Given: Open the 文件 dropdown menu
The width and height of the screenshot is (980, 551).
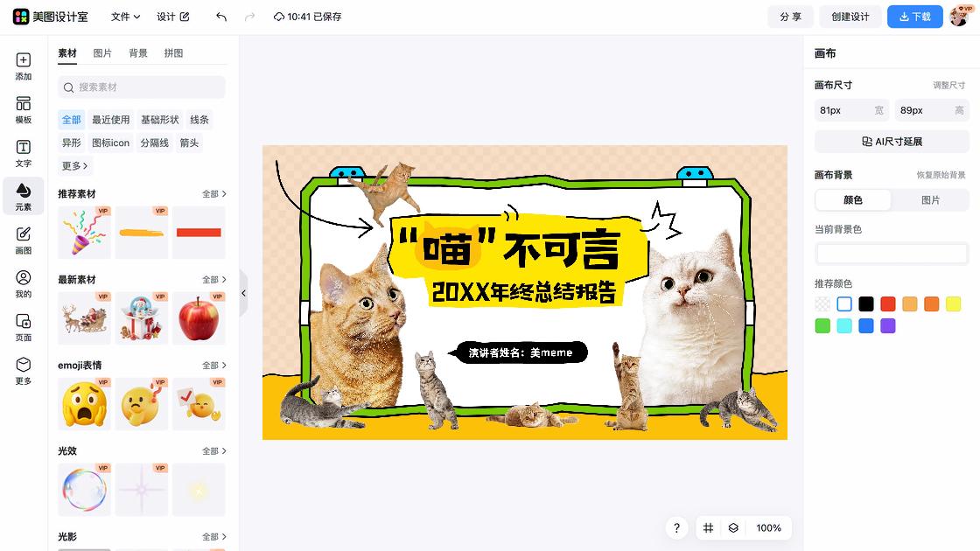Looking at the screenshot, I should [x=125, y=17].
